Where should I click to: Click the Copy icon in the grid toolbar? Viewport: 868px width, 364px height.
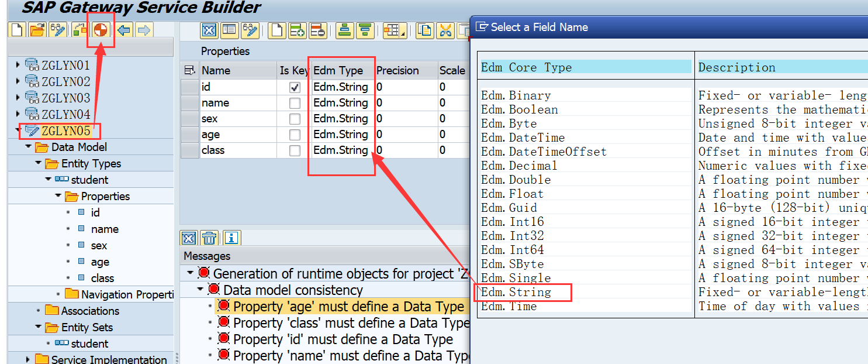click(425, 30)
